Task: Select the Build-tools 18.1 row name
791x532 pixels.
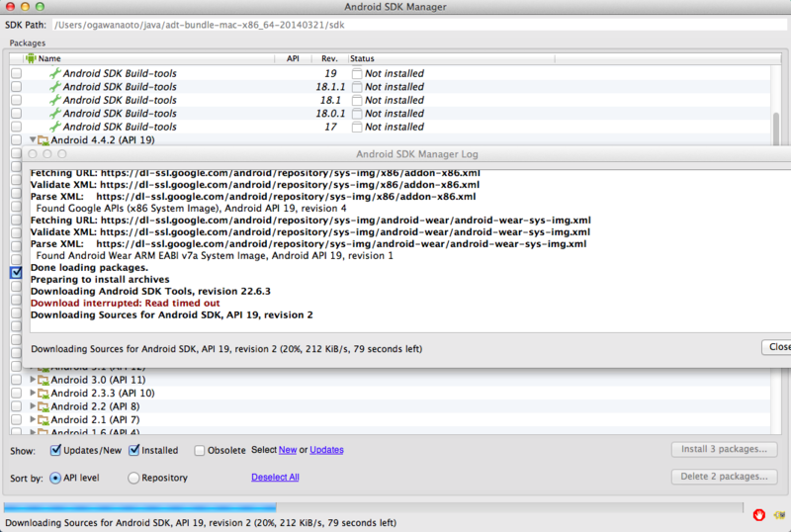Action: 120,100
